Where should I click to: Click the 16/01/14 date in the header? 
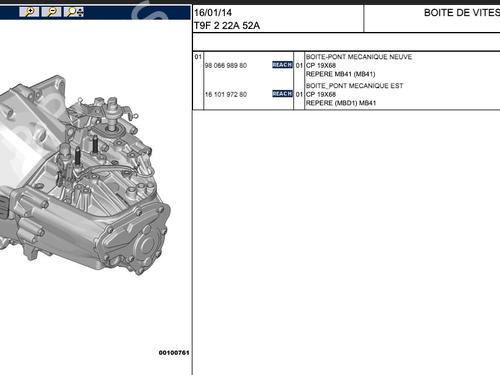point(213,13)
